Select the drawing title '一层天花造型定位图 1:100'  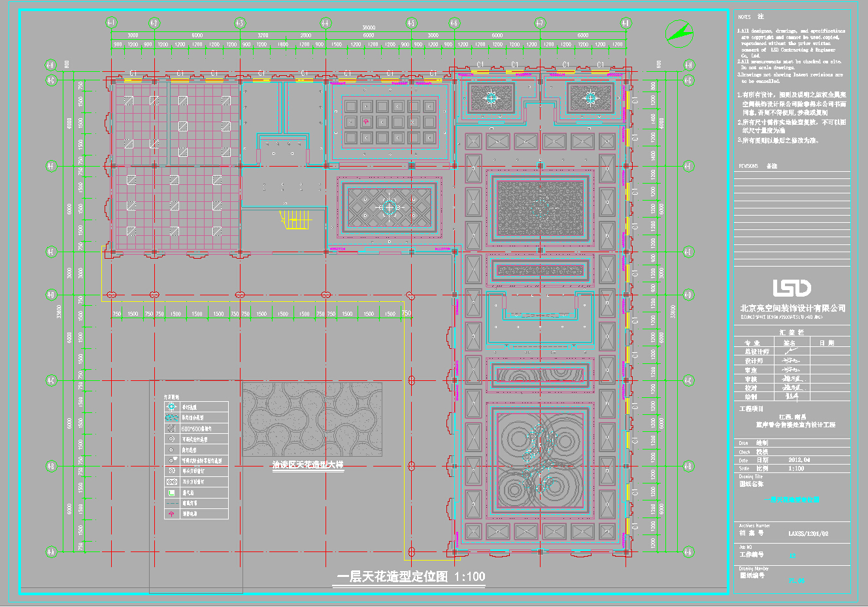coord(410,577)
